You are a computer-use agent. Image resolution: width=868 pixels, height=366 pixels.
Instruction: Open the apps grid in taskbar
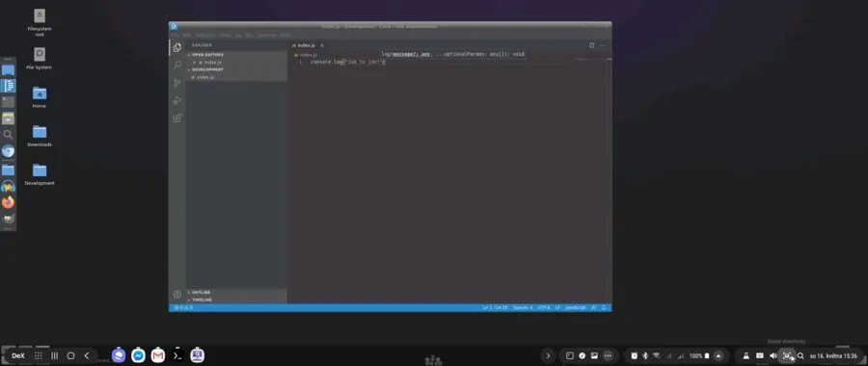39,355
